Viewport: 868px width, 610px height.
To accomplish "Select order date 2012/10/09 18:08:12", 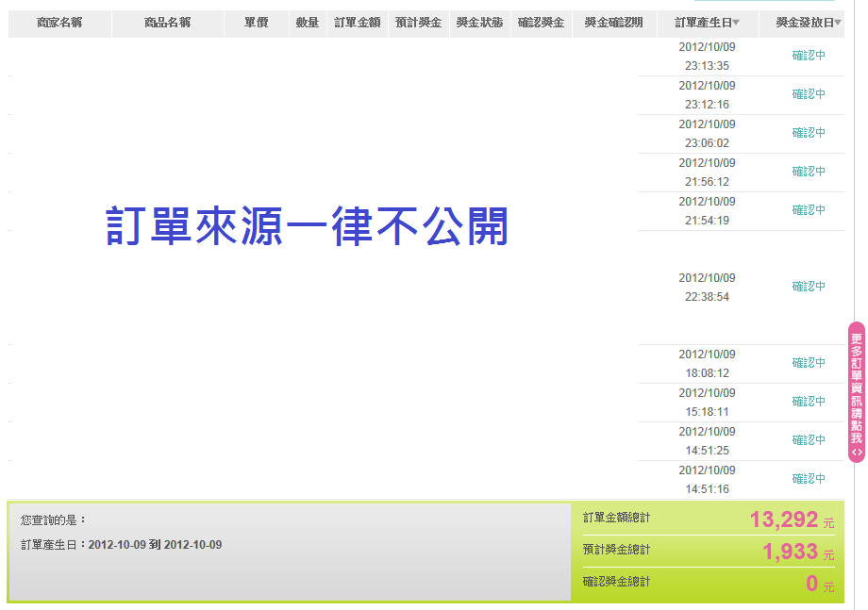I will pyautogui.click(x=707, y=364).
